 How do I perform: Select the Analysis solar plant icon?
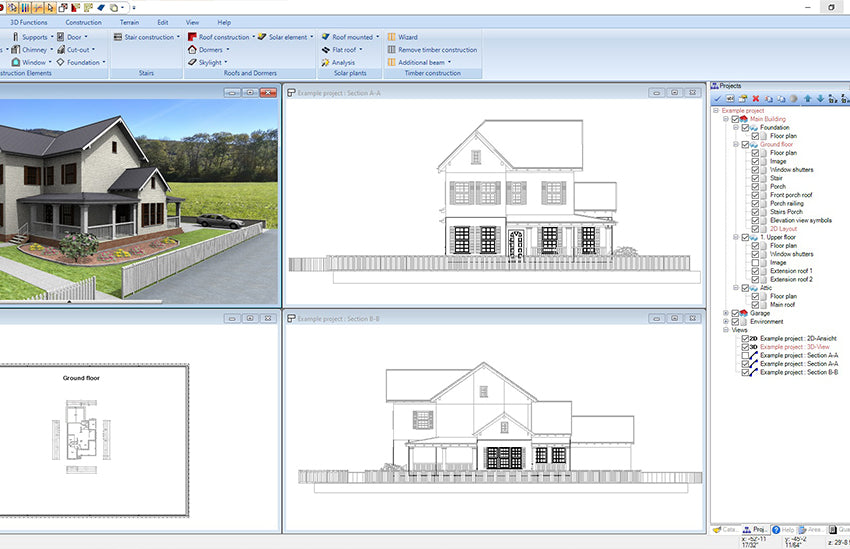tap(325, 62)
